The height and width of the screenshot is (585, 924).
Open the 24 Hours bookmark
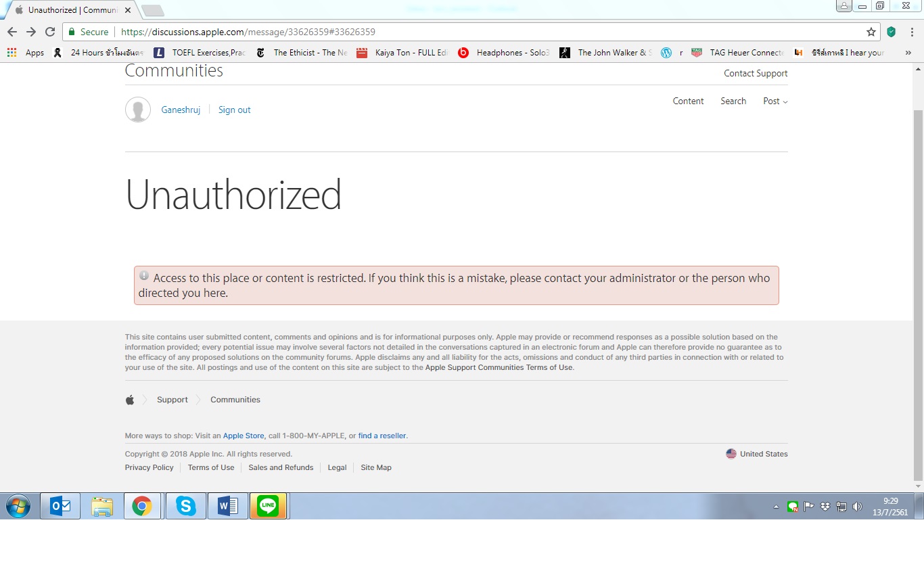coord(99,53)
